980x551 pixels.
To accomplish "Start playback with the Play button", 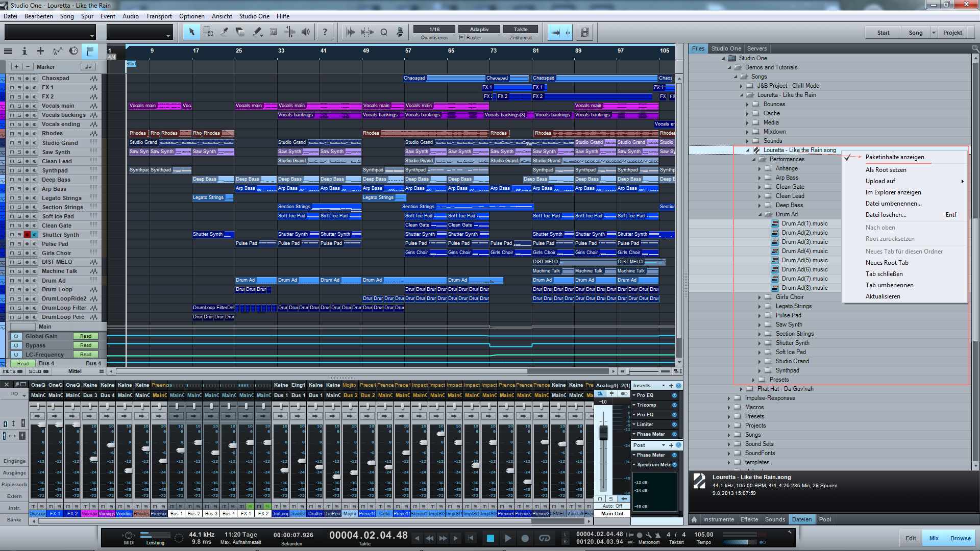I will (507, 538).
